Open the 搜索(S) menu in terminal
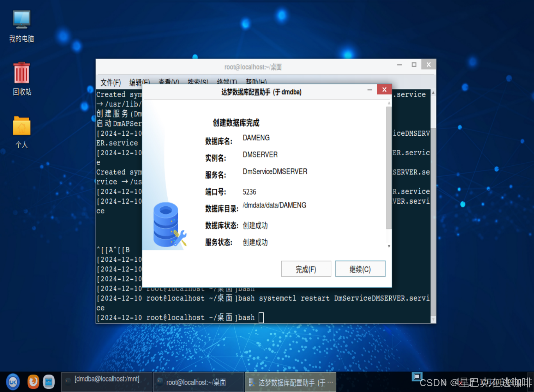534x392 pixels. 198,82
